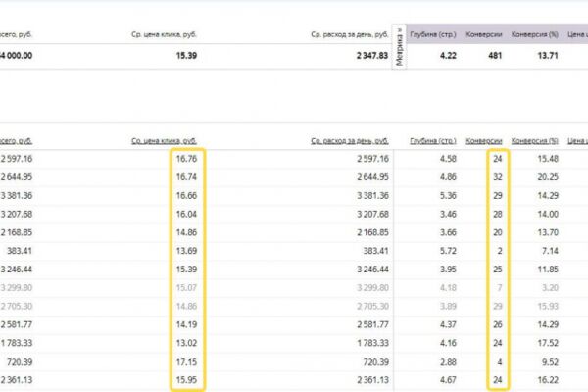Viewport: 588px width, 392px height.
Task: Click depth cell 5.36
Action: (x=448, y=195)
